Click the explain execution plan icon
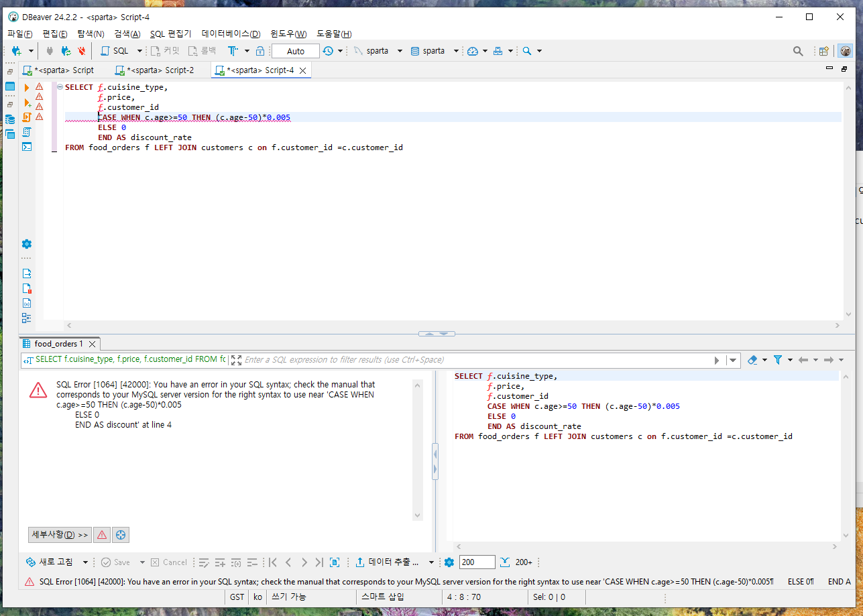This screenshot has width=863, height=616. 27,132
